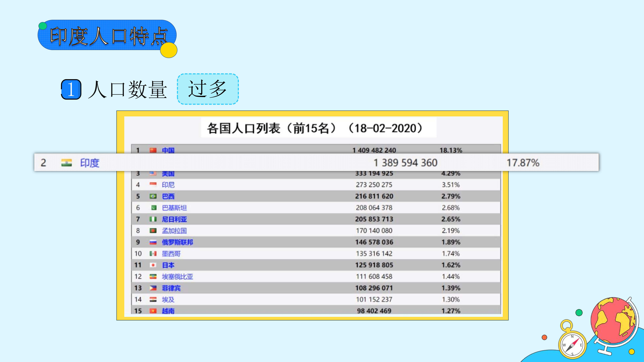The width and height of the screenshot is (644, 362).
Task: Click the Vietnam flag icon
Action: point(153,311)
